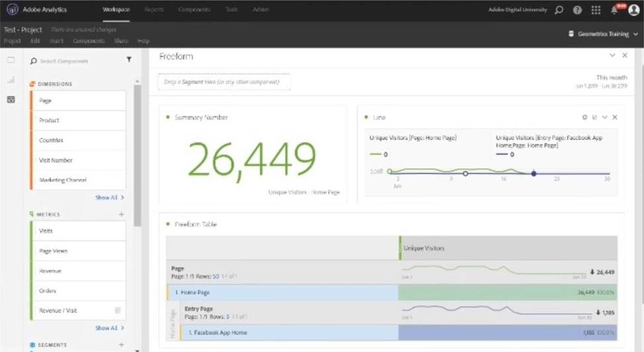Select the Panels icon in left rail
The width and height of the screenshot is (644, 352).
tap(11, 60)
